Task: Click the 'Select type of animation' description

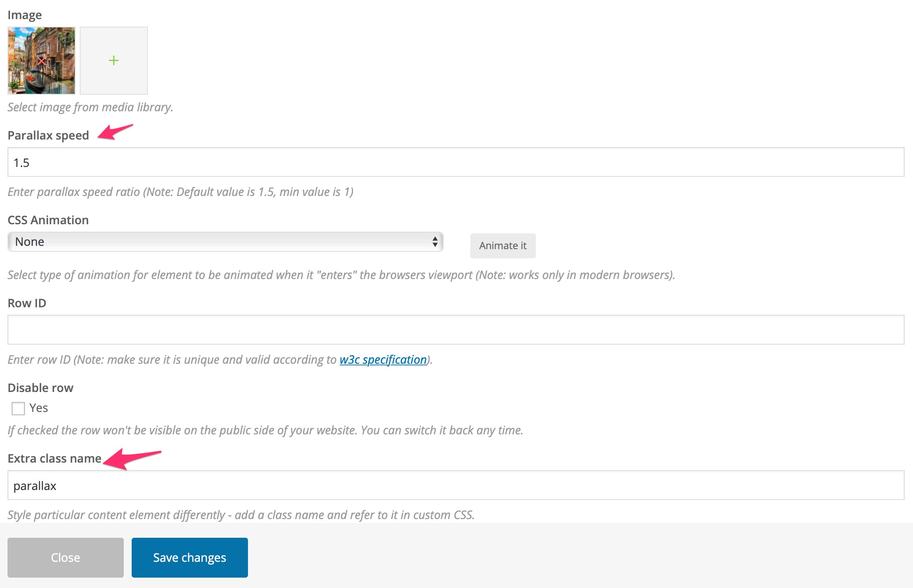Action: coord(341,275)
